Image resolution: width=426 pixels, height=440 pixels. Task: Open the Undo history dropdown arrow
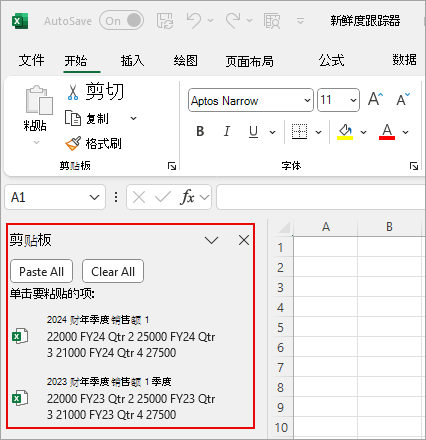pyautogui.click(x=210, y=21)
